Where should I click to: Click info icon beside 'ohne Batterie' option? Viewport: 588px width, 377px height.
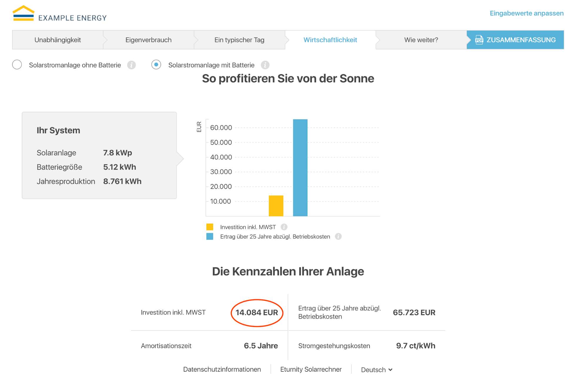[131, 65]
